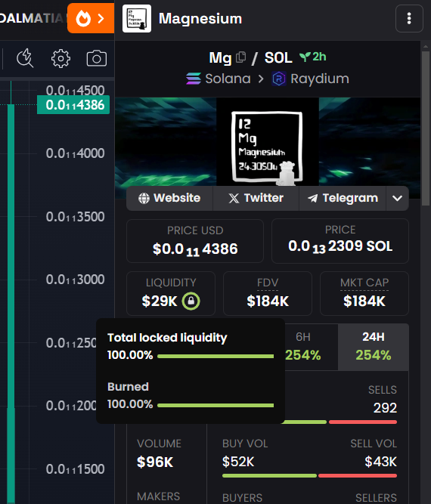Click the locked liquidity padlock icon
The image size is (431, 504).
191,301
